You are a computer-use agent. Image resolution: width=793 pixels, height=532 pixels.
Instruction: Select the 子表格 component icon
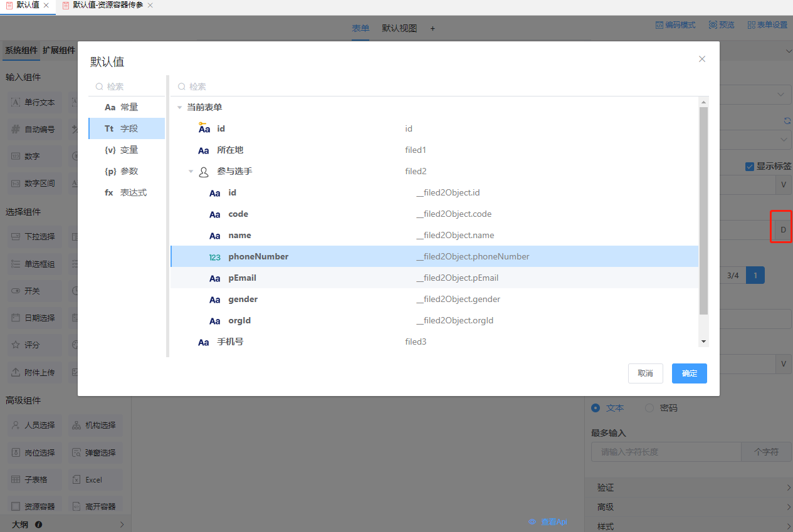point(16,479)
